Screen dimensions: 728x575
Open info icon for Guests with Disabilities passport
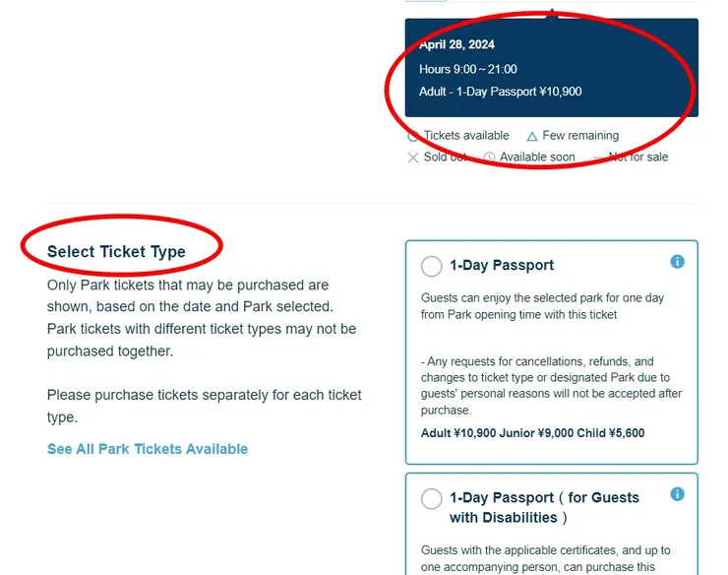pos(677,494)
